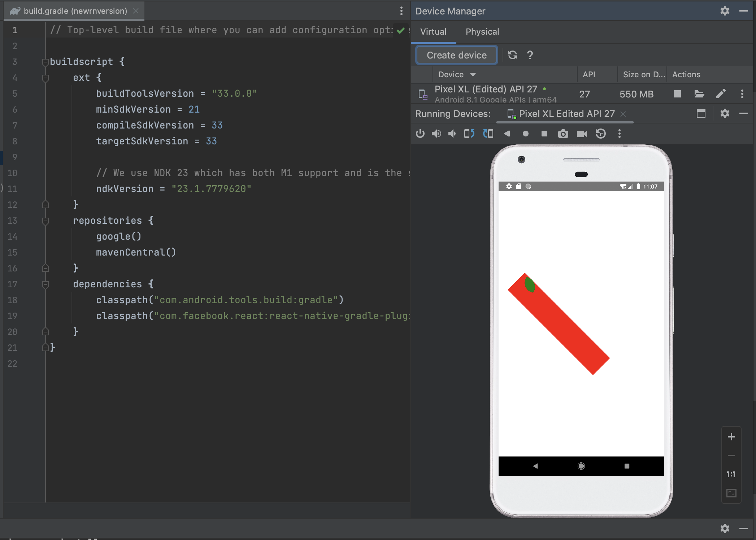Screen dimensions: 756x540
Task: Open the emulator's extended controls menu
Action: click(619, 134)
